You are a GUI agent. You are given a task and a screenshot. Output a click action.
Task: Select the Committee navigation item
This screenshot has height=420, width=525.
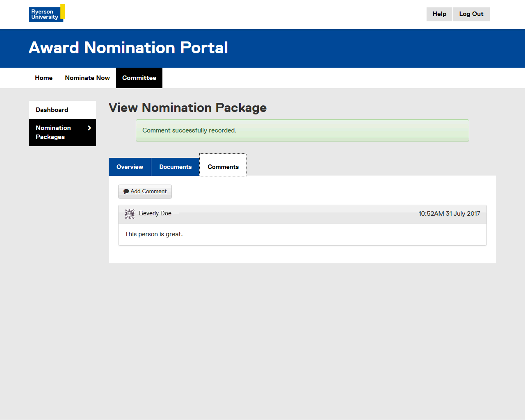click(x=139, y=78)
